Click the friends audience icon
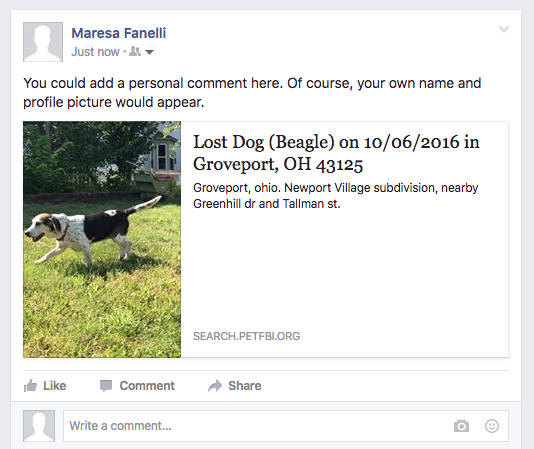The height and width of the screenshot is (449, 534). click(x=135, y=52)
